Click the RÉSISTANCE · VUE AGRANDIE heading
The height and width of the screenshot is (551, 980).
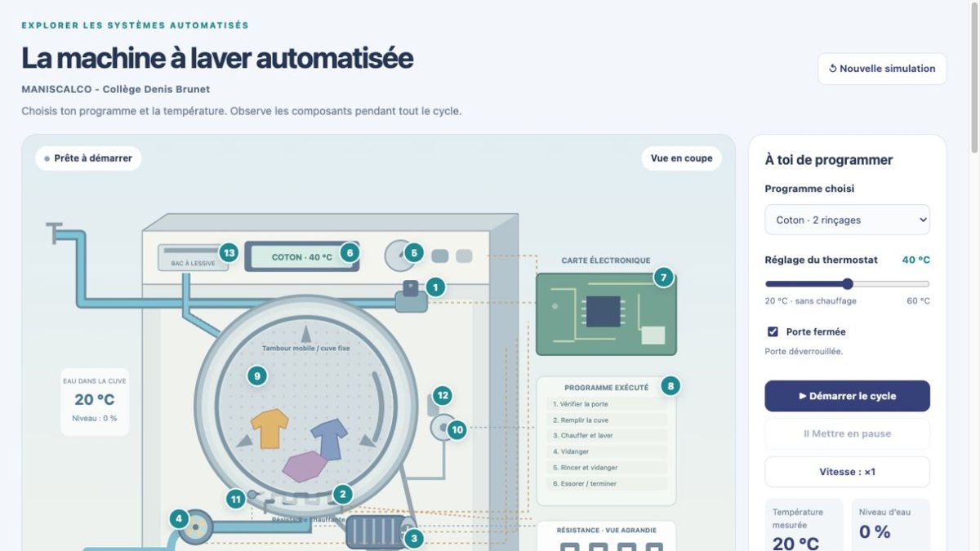[x=606, y=530]
